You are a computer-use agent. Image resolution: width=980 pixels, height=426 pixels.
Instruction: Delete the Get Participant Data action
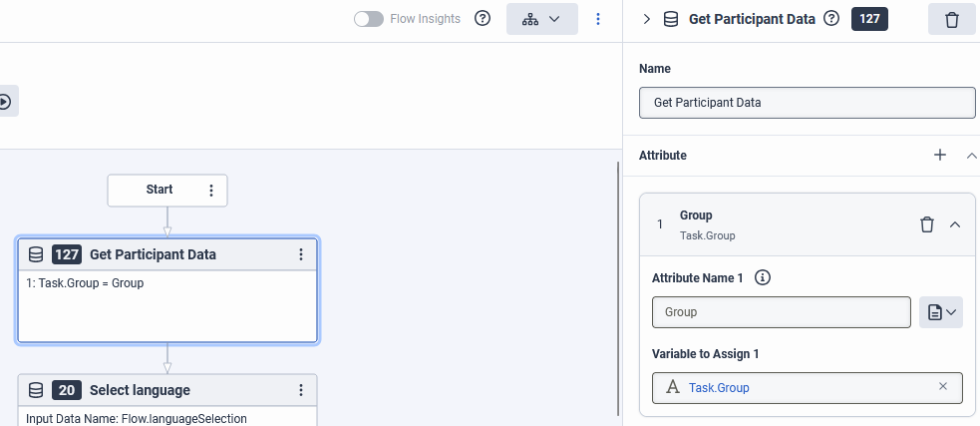tap(951, 19)
